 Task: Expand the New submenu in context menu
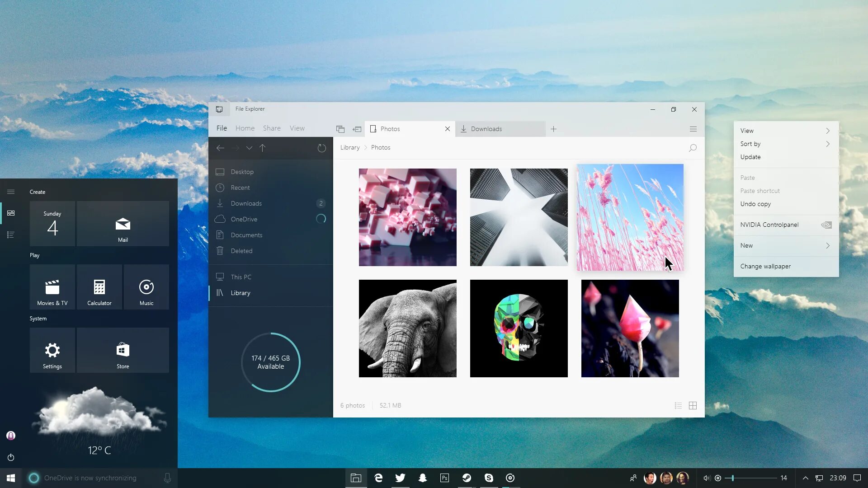pos(828,246)
